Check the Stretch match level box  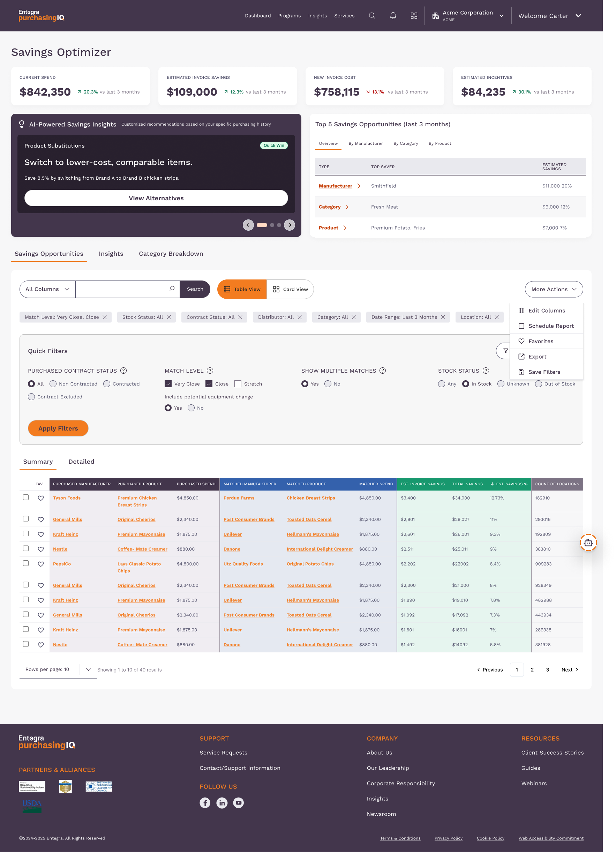tap(238, 384)
